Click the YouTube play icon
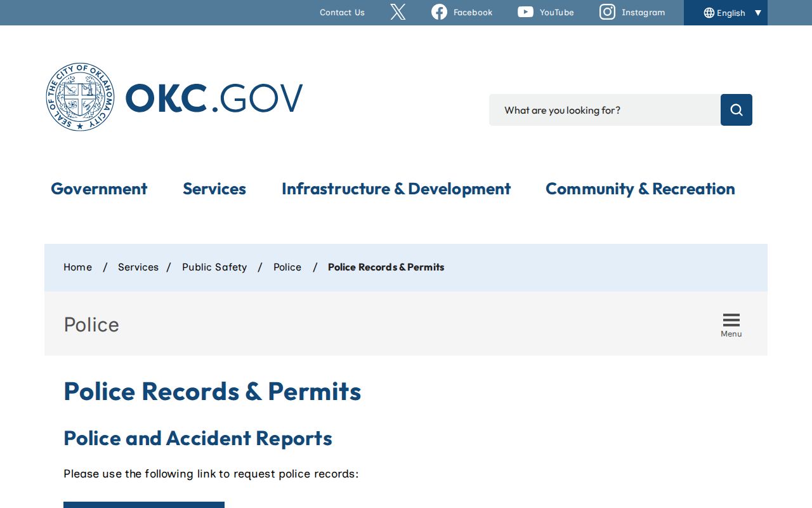This screenshot has height=508, width=812. coord(525,12)
